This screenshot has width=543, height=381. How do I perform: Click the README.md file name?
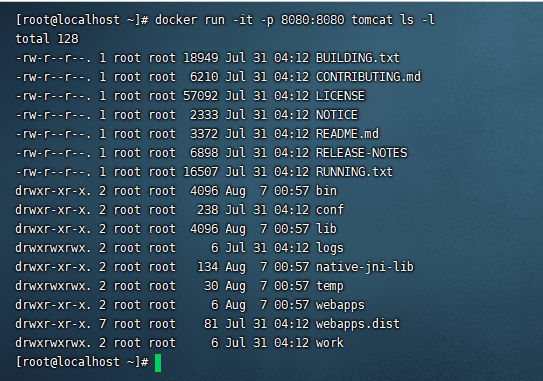347,134
